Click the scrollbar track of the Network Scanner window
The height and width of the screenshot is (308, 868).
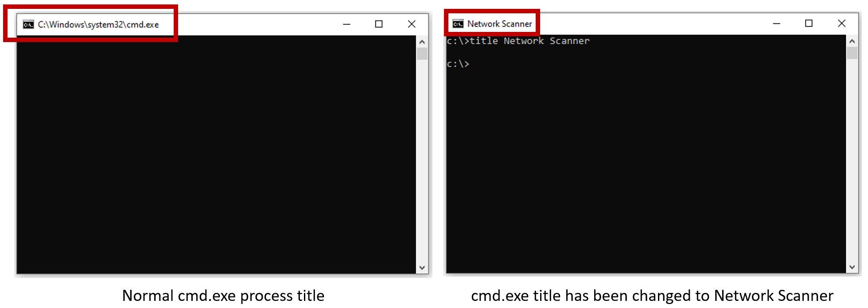point(852,160)
